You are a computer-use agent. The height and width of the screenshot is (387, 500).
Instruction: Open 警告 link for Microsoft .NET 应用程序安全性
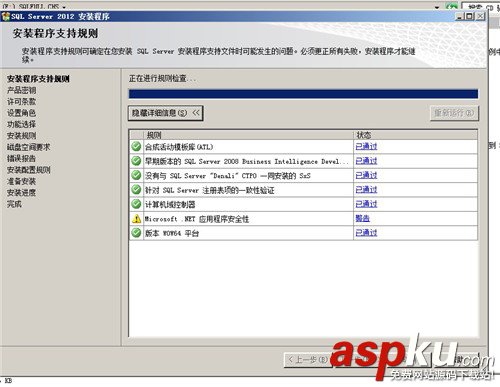[x=362, y=218]
